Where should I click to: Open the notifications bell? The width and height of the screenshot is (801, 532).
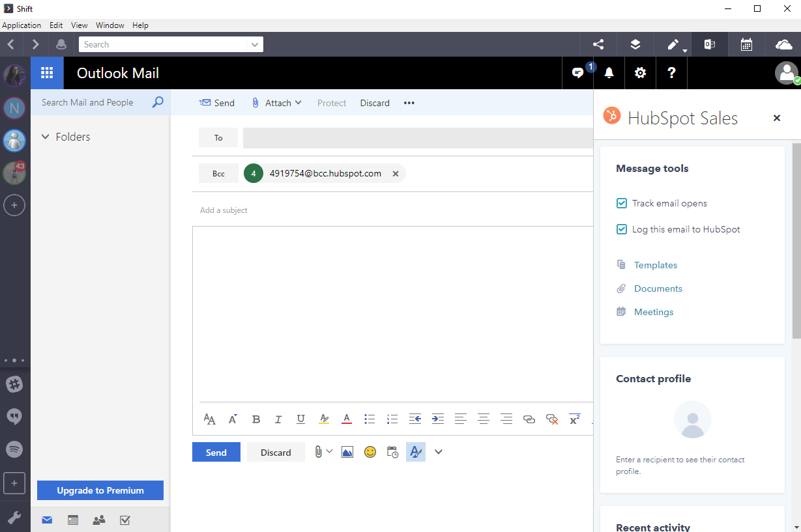609,73
